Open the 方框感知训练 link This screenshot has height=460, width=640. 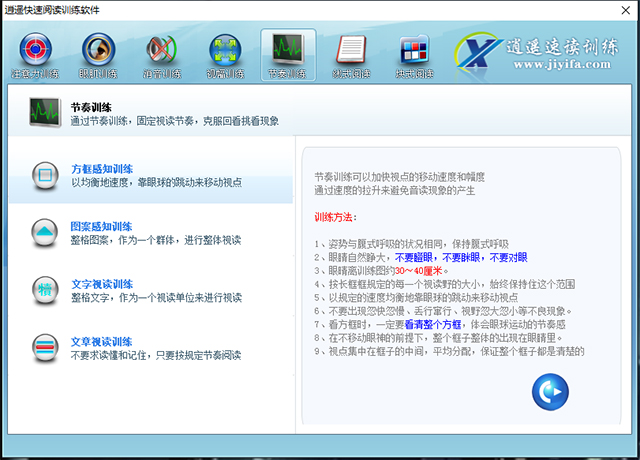[102, 169]
